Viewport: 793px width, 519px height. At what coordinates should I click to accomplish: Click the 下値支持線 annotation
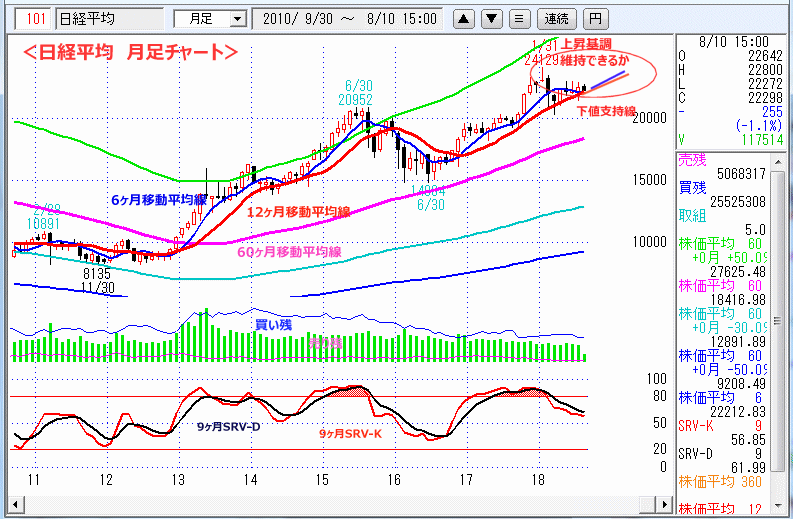606,111
